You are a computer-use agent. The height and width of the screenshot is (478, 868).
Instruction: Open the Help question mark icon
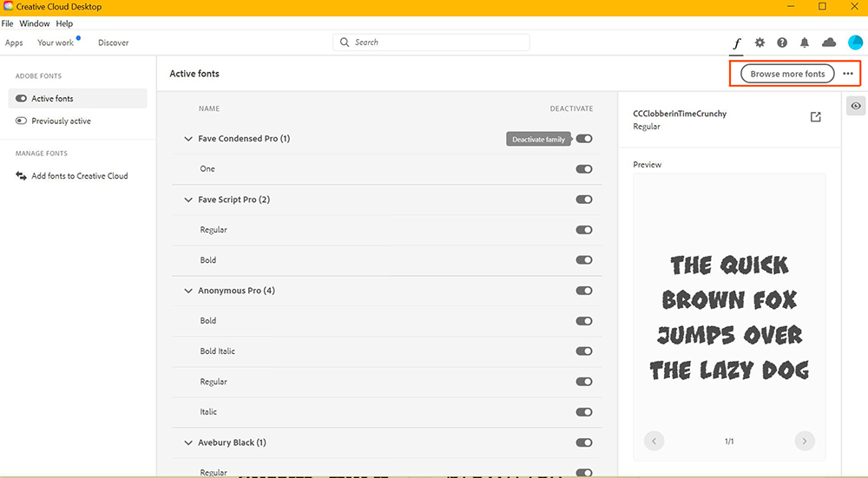pyautogui.click(x=782, y=43)
